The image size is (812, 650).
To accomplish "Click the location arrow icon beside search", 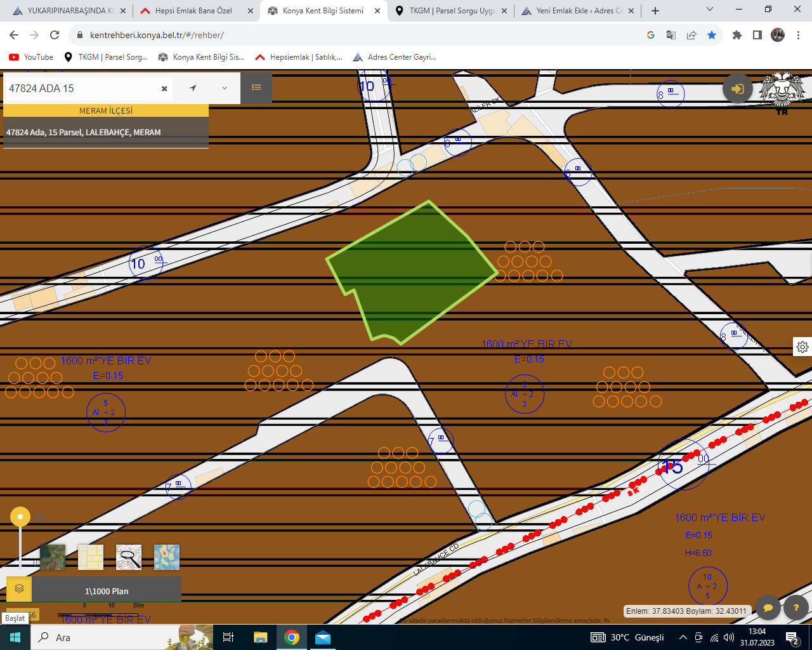I will pyautogui.click(x=193, y=88).
